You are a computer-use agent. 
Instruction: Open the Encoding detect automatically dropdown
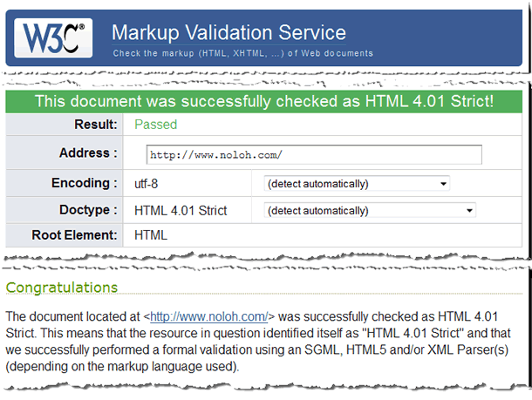pyautogui.click(x=357, y=184)
